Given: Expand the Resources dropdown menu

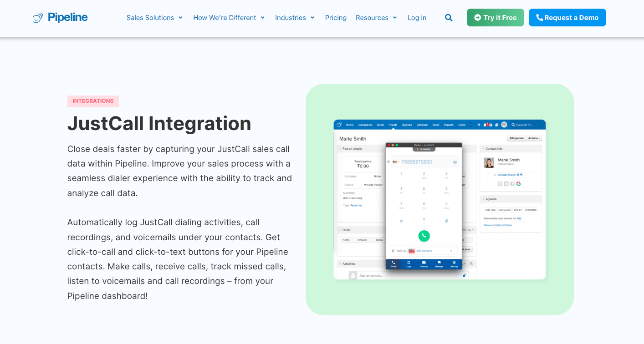Looking at the screenshot, I should [x=376, y=18].
